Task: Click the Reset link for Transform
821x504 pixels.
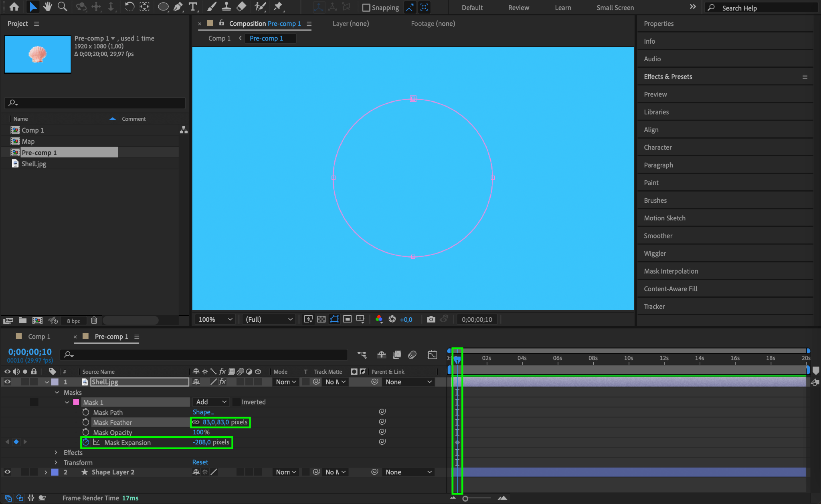Action: (x=200, y=462)
